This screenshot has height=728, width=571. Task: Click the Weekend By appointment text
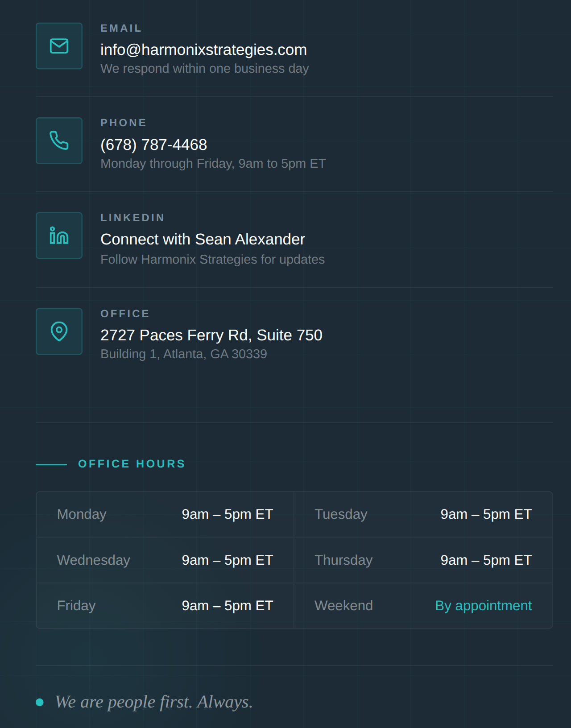pyautogui.click(x=483, y=605)
